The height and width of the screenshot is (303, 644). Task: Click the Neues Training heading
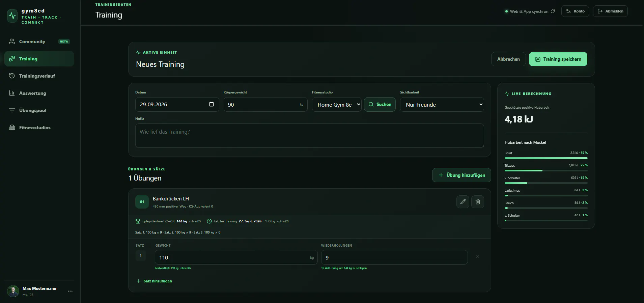(160, 64)
